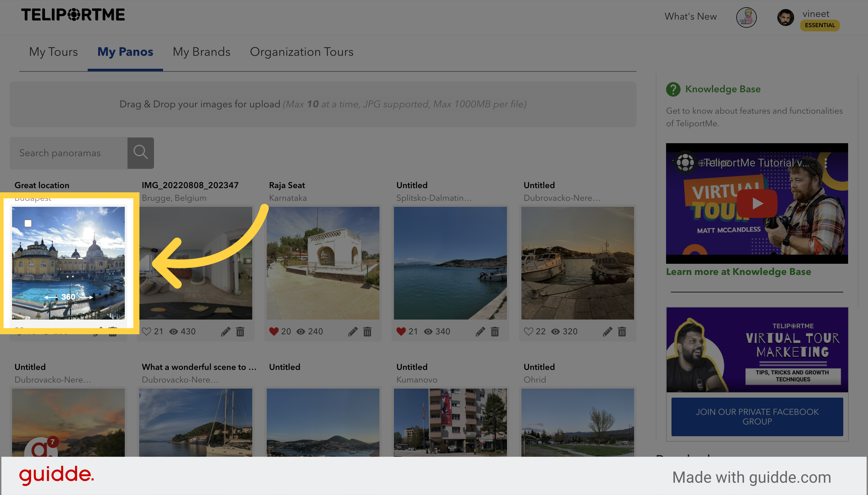
Task: Switch to the Organization Tours tab
Action: (x=302, y=51)
